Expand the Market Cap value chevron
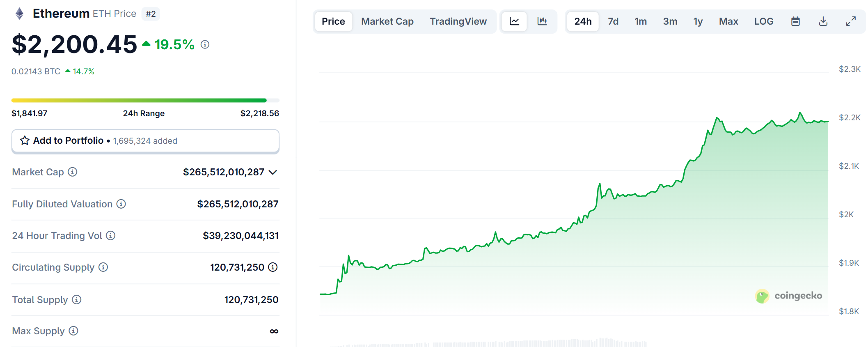This screenshot has width=868, height=347. [273, 172]
